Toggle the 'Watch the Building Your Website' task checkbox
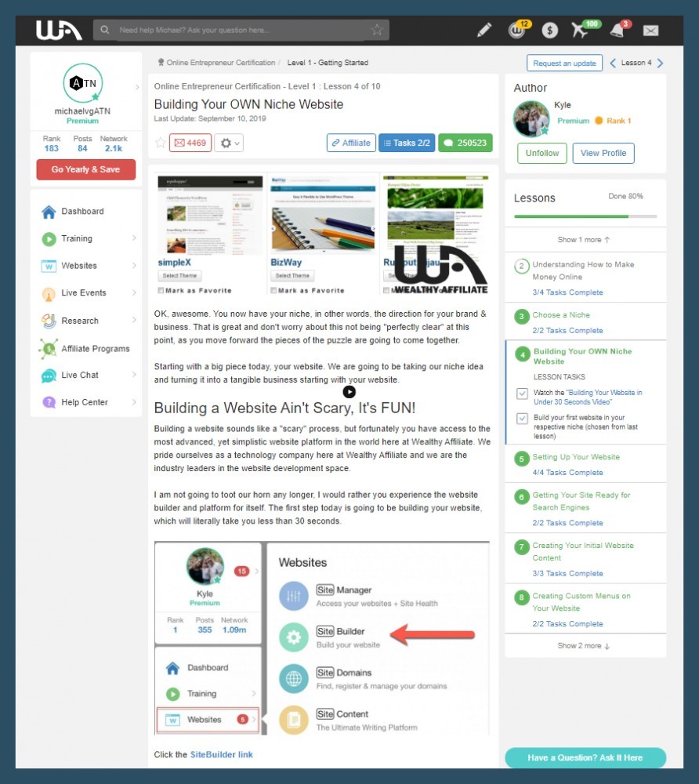 pos(522,394)
